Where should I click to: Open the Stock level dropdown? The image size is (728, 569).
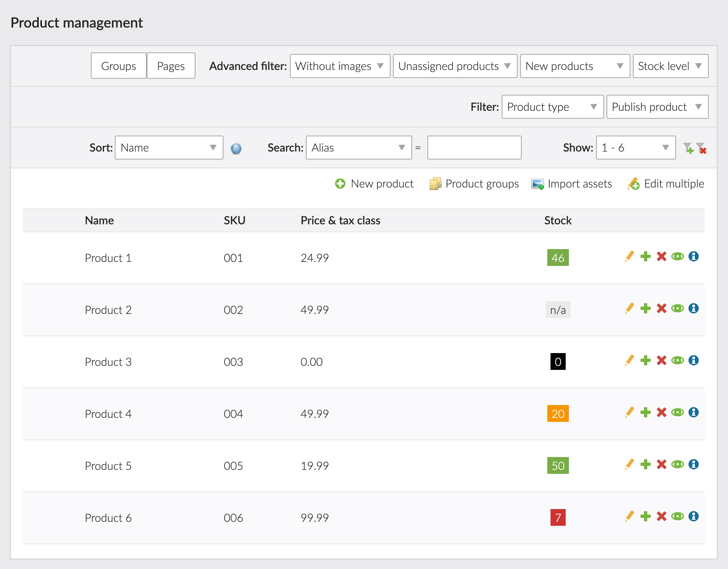point(670,66)
